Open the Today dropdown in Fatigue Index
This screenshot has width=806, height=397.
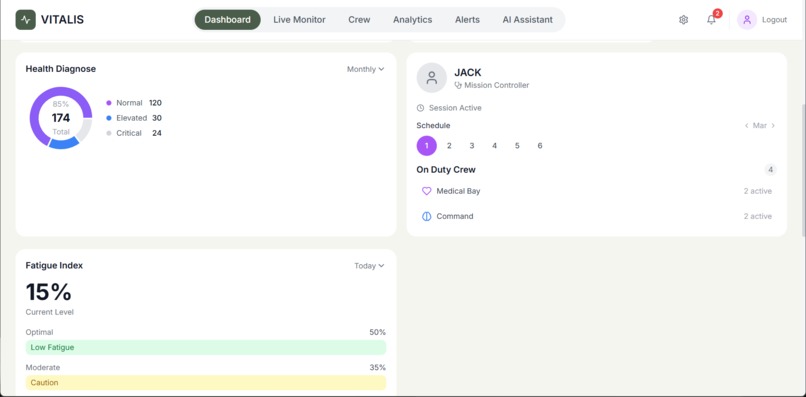pyautogui.click(x=369, y=266)
